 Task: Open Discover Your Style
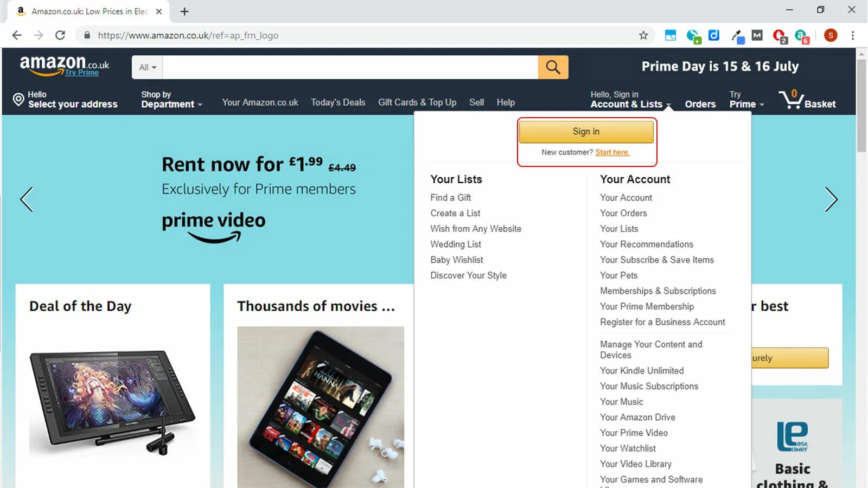coord(468,275)
